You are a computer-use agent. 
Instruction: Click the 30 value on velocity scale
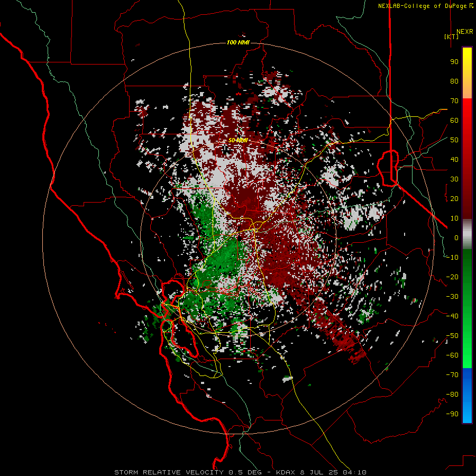point(454,179)
